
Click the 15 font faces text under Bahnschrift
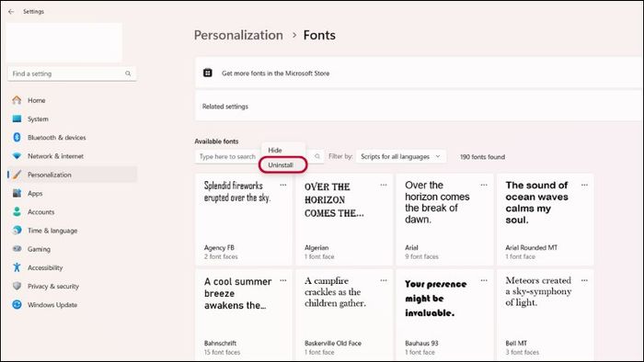(x=223, y=353)
